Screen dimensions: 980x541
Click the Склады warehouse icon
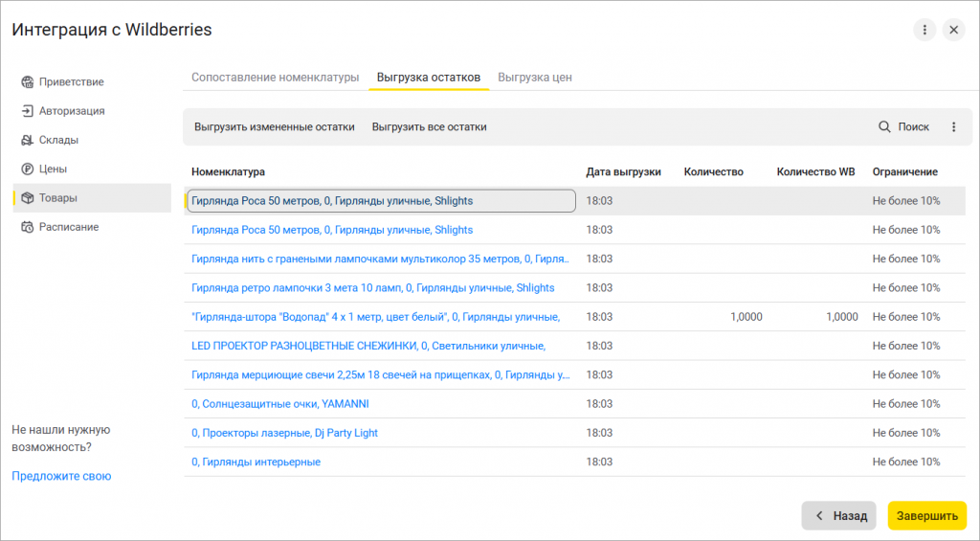[x=27, y=140]
